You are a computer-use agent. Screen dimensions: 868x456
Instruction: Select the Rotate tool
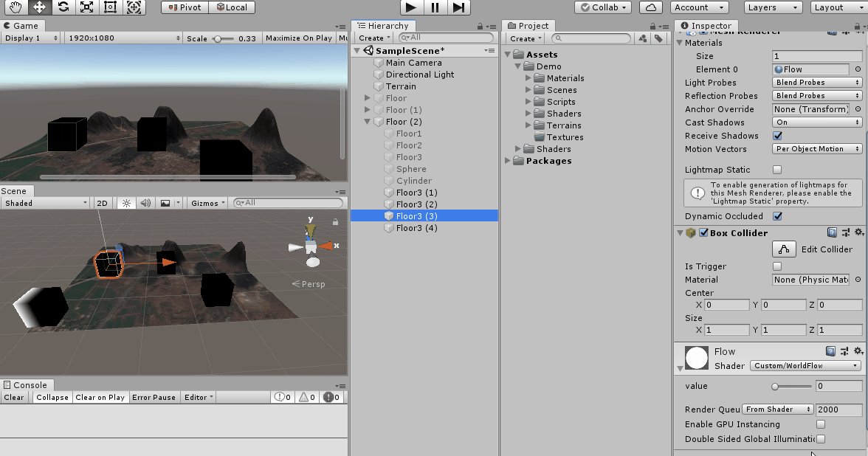tap(63, 7)
